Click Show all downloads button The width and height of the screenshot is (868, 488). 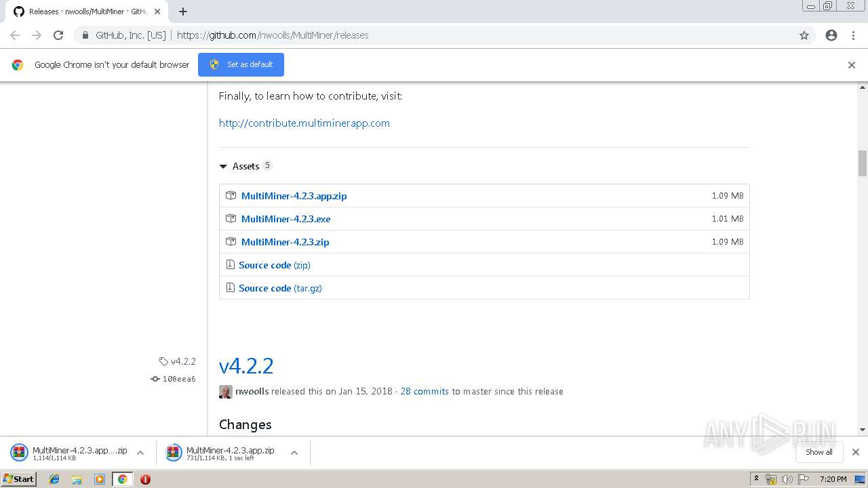(819, 452)
